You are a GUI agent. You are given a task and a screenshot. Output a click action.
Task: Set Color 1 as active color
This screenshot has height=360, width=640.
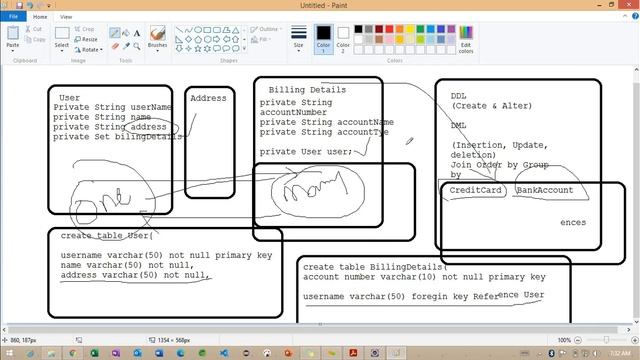[323, 39]
